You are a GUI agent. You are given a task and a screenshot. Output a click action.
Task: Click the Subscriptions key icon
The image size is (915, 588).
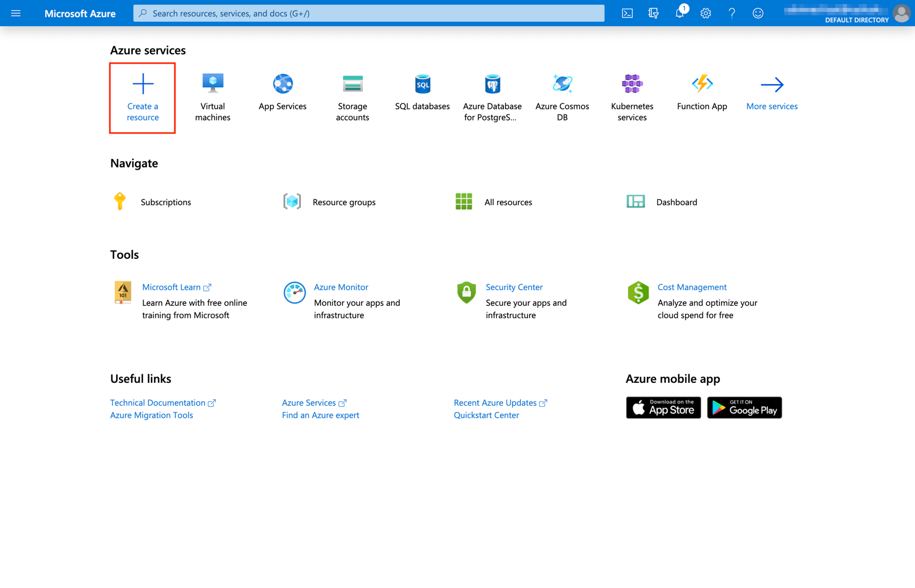tap(120, 201)
